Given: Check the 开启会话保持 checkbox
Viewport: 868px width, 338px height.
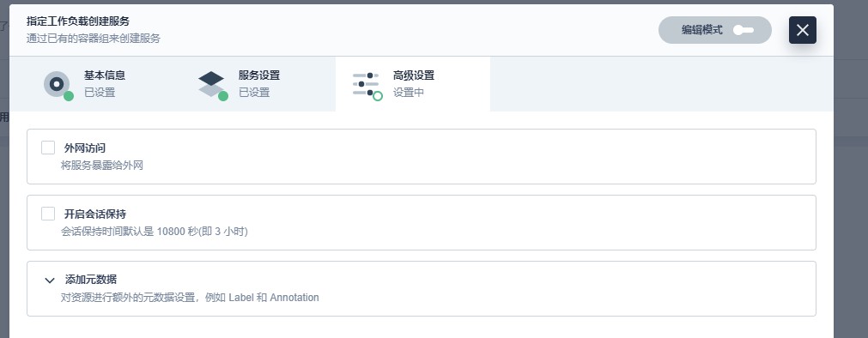Looking at the screenshot, I should [48, 214].
